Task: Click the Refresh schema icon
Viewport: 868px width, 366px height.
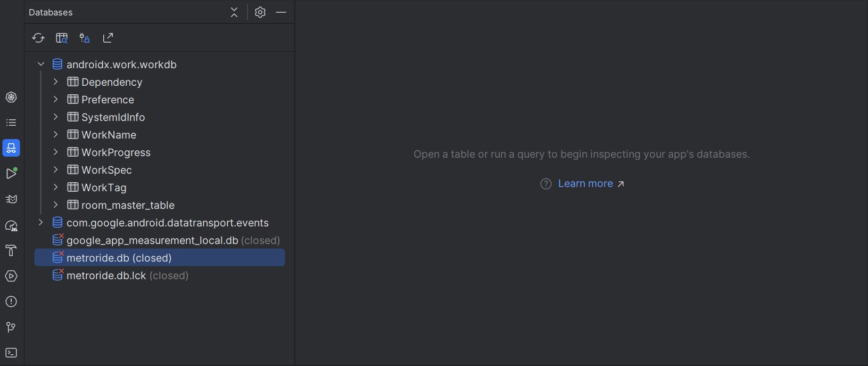Action: (38, 38)
